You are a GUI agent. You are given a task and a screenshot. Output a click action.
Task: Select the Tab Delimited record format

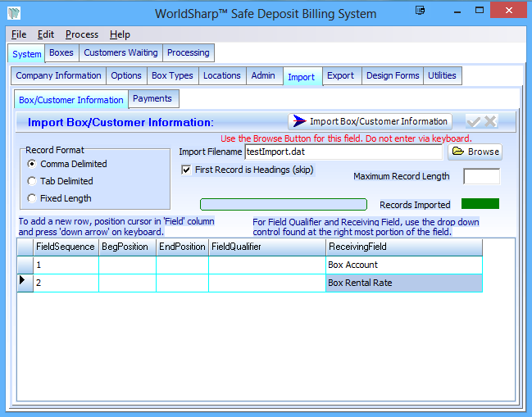coord(32,181)
